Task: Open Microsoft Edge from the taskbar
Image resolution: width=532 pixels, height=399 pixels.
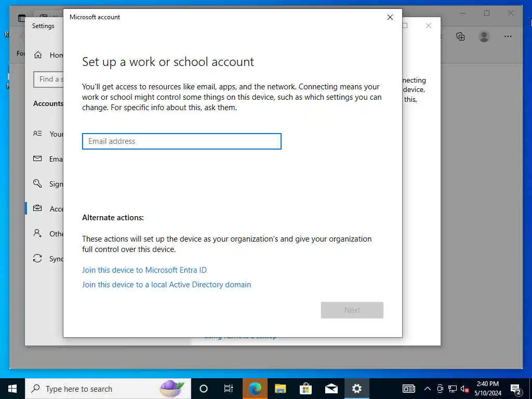Action: [x=255, y=389]
